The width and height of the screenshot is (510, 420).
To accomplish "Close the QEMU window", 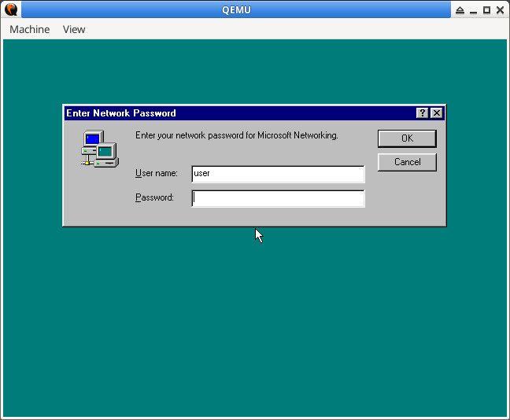I will click(500, 10).
